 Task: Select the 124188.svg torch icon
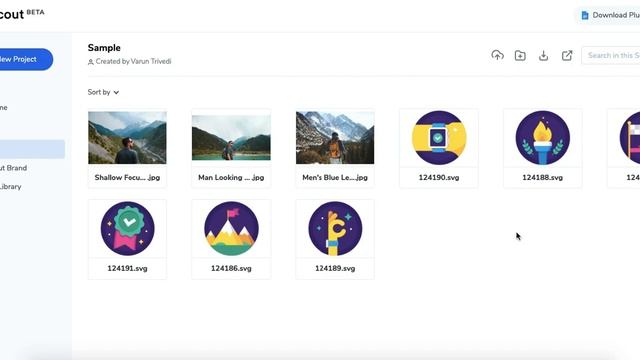click(x=542, y=138)
